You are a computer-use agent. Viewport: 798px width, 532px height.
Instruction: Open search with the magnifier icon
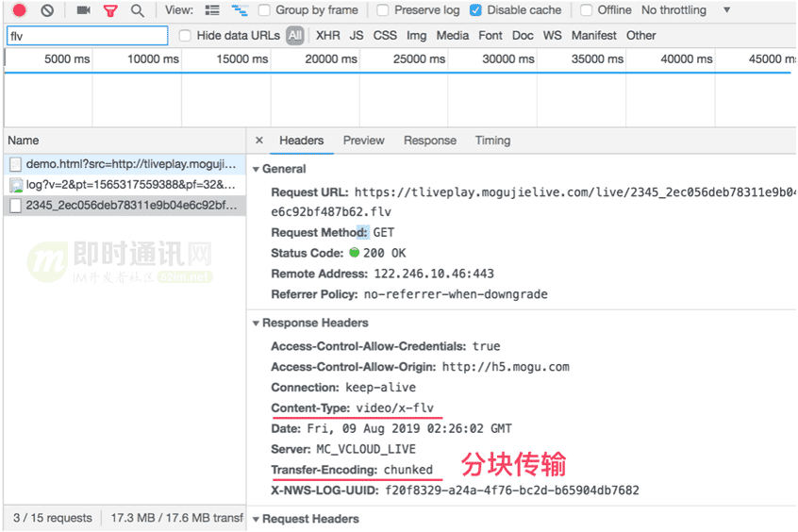pos(138,10)
